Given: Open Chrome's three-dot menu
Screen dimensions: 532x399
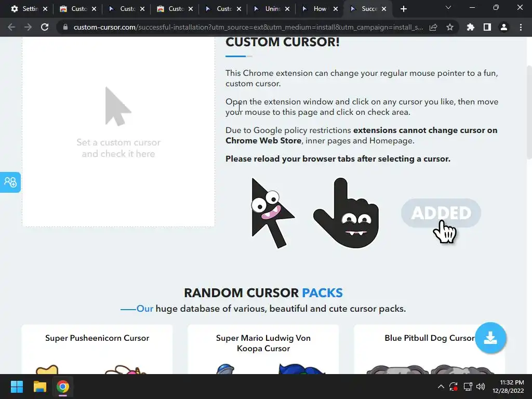Looking at the screenshot, I should point(521,27).
